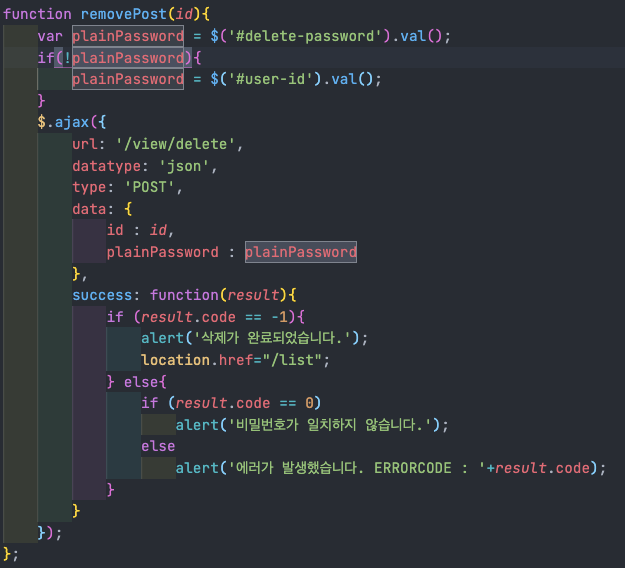Click the success callback key

pos(102,295)
